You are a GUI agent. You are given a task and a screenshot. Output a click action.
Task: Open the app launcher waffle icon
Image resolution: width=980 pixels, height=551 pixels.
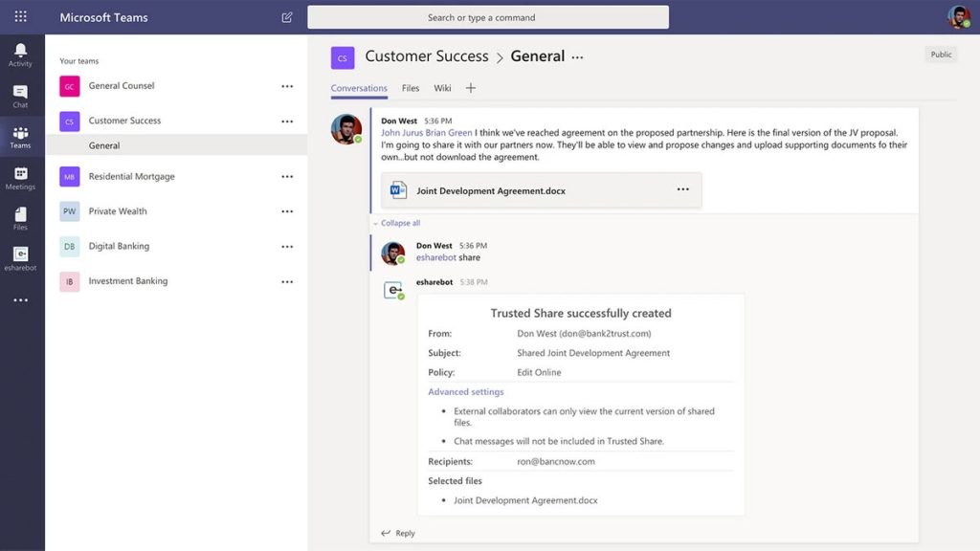pos(21,16)
